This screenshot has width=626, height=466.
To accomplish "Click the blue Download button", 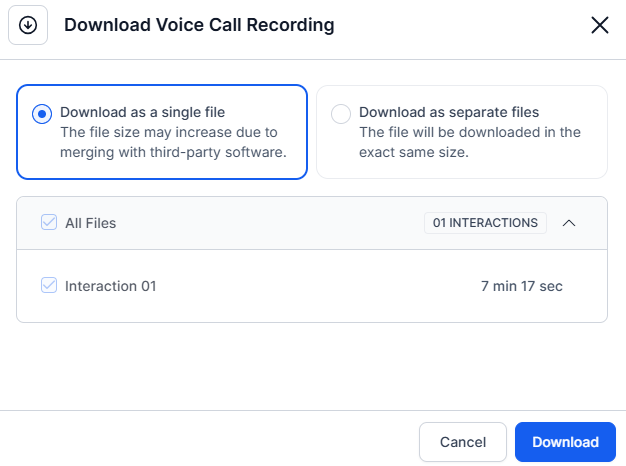I will (565, 442).
